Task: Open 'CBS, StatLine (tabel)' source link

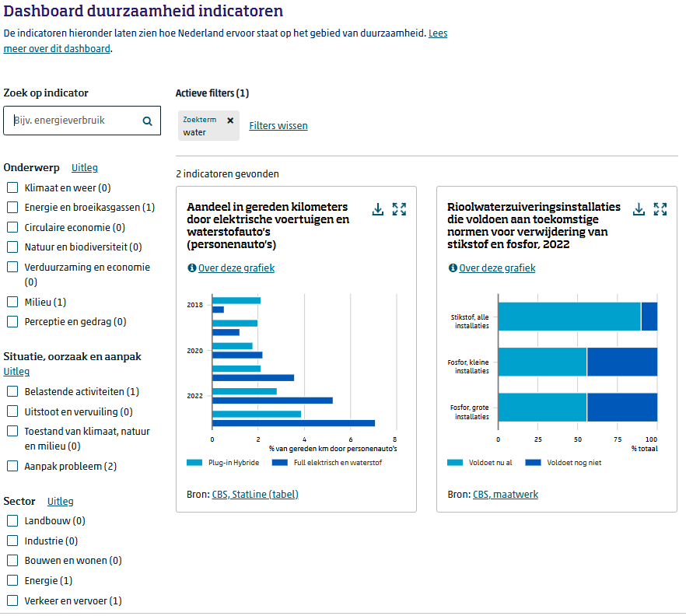Action: click(254, 495)
